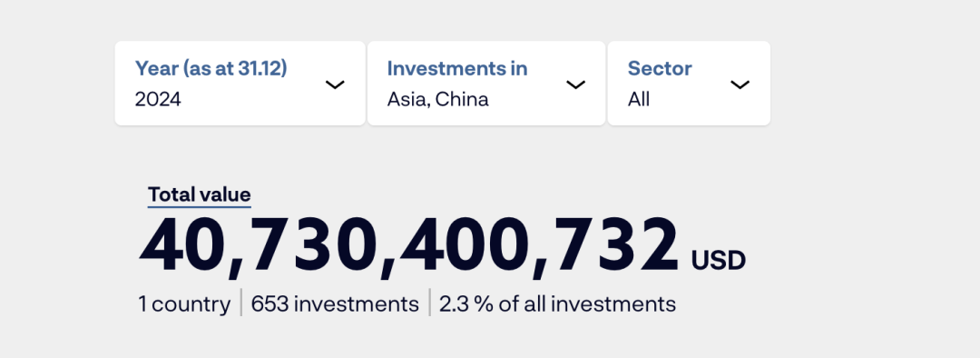Click the selected year value 2024
980x358 pixels.
click(x=158, y=100)
